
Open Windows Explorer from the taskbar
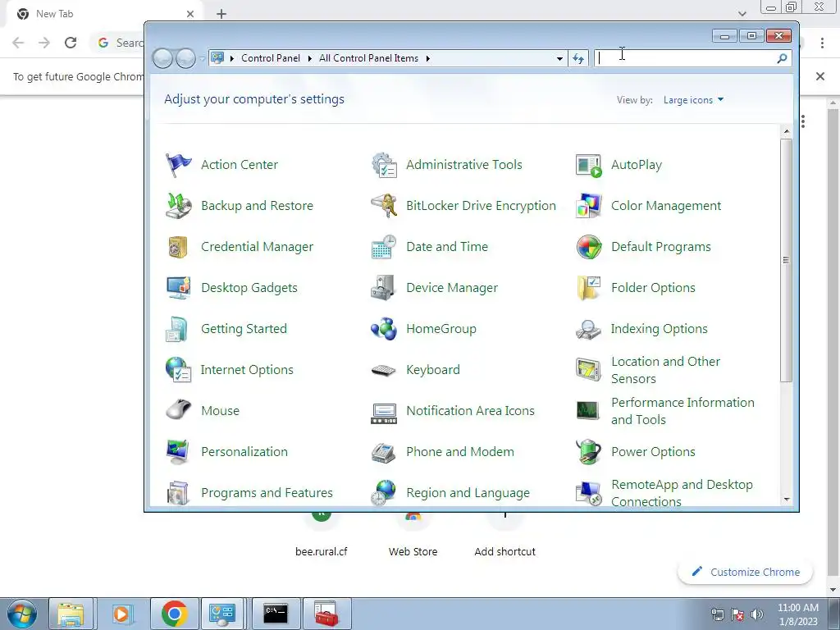[x=71, y=614]
